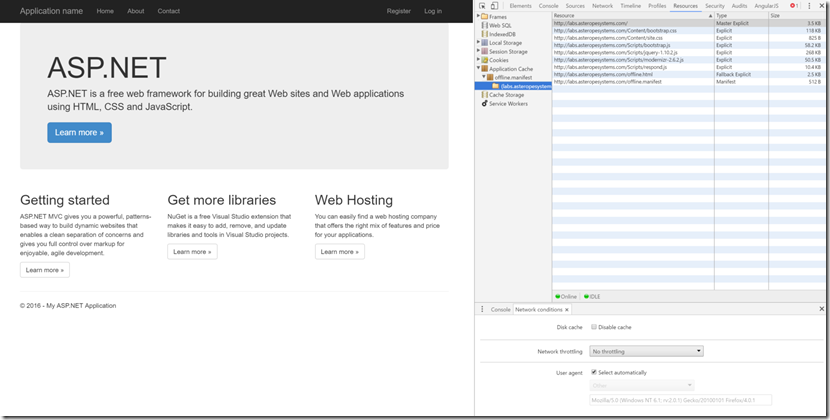
Task: Switch to the Profiles tab
Action: 657,6
